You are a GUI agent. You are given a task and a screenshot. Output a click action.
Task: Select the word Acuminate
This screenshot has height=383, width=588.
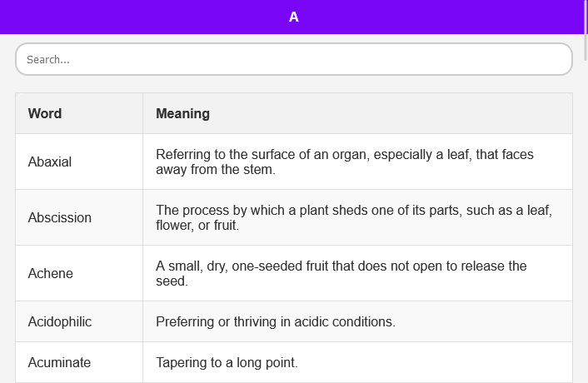click(x=59, y=362)
